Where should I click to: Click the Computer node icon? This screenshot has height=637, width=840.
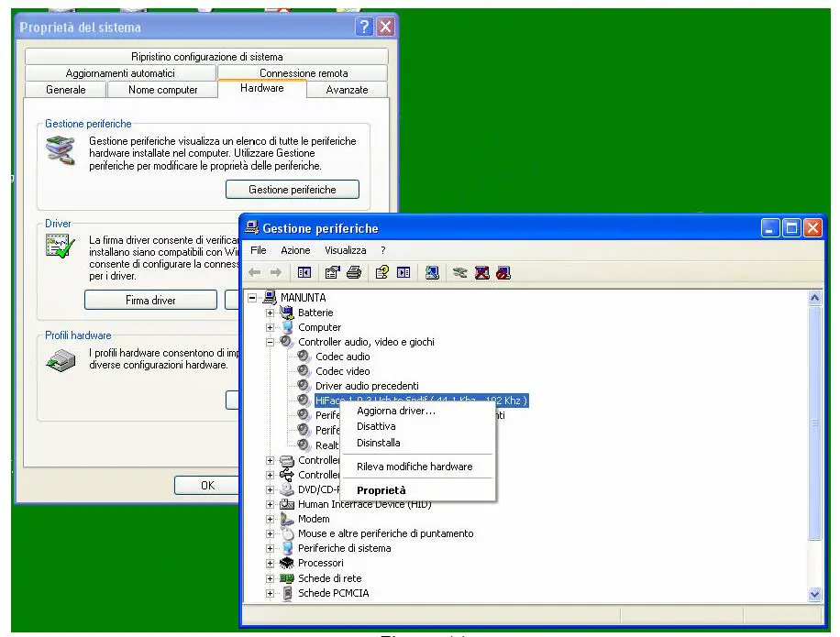tap(288, 327)
